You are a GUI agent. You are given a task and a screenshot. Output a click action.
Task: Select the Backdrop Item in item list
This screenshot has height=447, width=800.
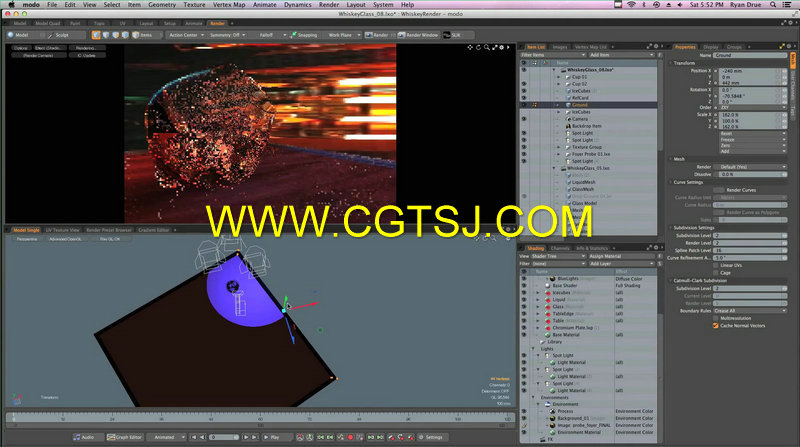586,126
